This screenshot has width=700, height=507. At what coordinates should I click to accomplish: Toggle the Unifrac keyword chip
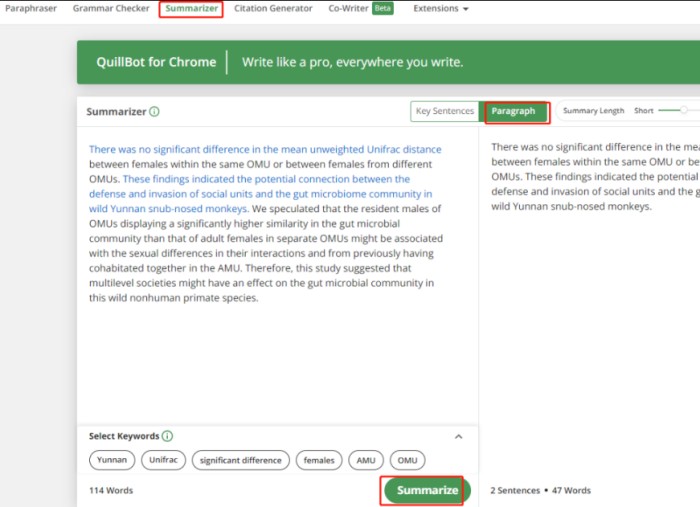163,460
